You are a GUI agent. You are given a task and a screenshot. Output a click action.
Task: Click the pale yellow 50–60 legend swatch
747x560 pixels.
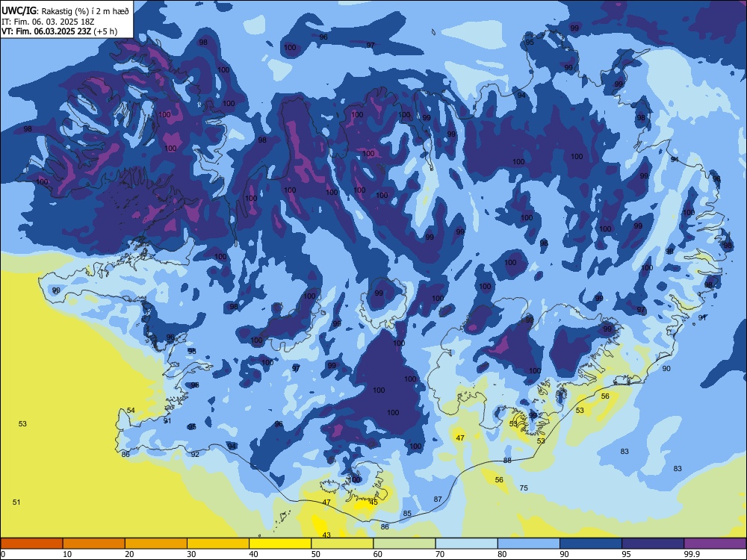point(342,544)
